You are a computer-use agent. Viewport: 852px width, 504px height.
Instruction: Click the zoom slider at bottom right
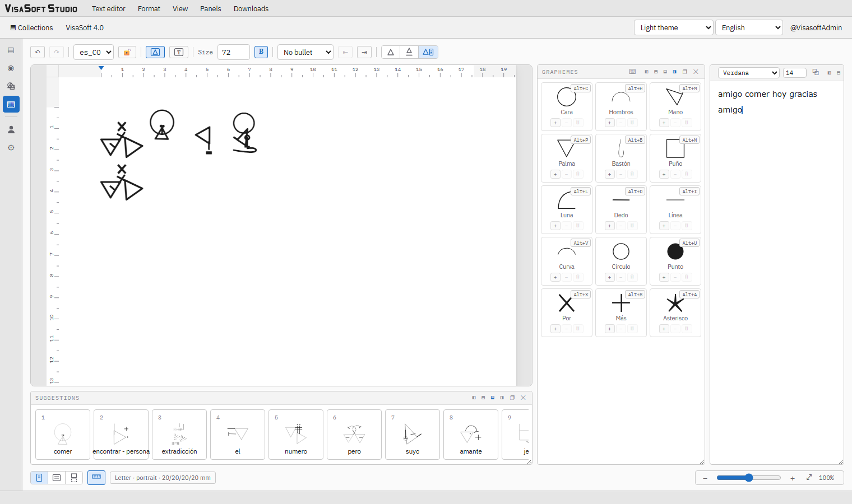pos(748,478)
